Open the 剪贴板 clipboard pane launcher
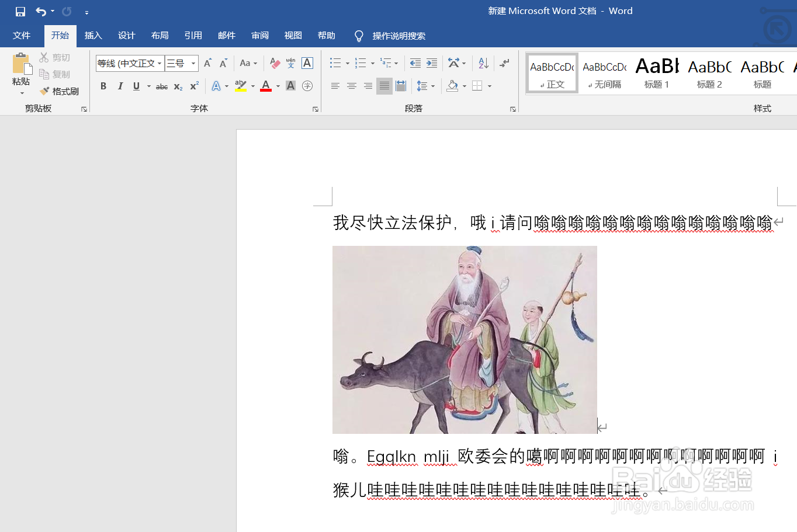The width and height of the screenshot is (797, 532). [84, 109]
